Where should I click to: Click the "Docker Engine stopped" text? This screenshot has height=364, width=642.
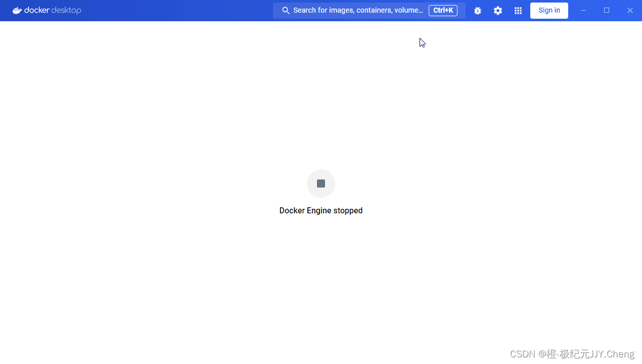[321, 210]
